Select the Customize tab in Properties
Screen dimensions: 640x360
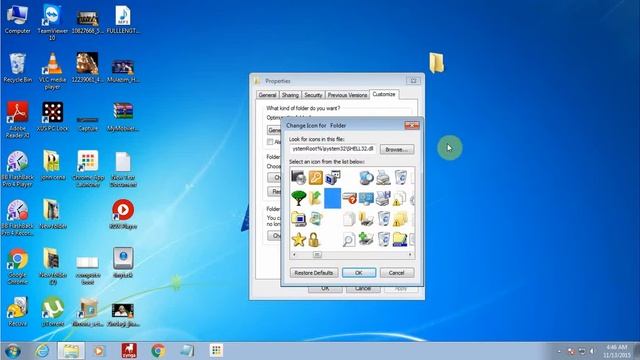(x=384, y=94)
